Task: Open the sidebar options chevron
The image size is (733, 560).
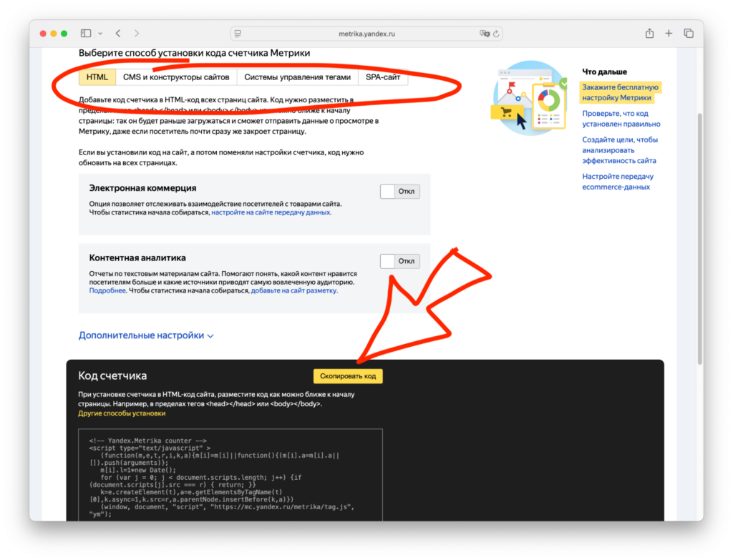Action: click(100, 34)
